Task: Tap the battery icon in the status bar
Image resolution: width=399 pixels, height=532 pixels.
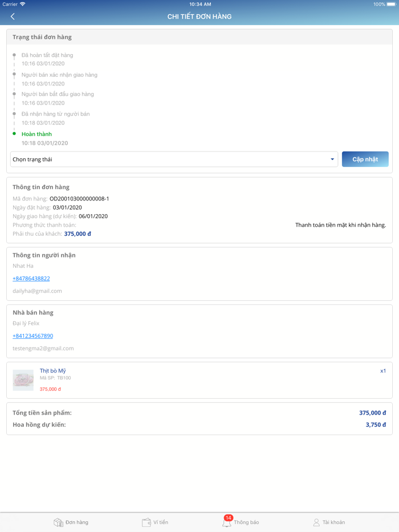Action: [391, 4]
